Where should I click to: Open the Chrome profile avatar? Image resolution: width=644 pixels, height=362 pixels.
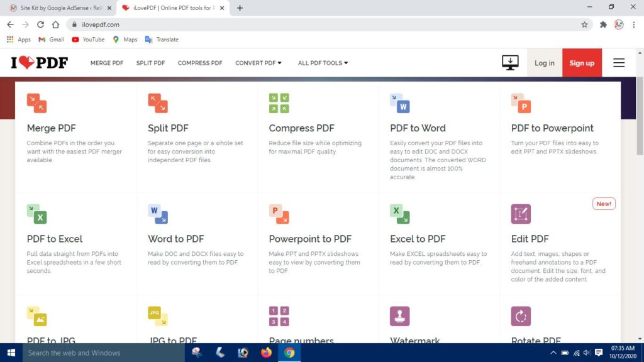click(x=619, y=25)
